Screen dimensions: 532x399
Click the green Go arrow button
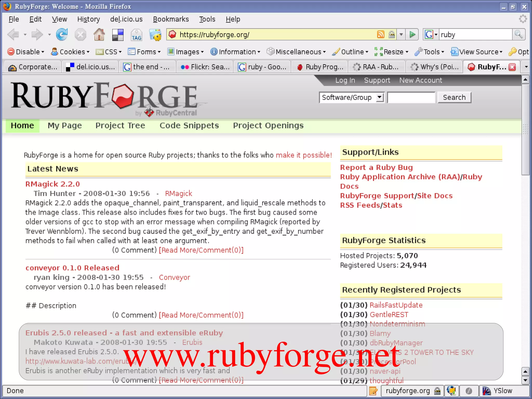(412, 34)
